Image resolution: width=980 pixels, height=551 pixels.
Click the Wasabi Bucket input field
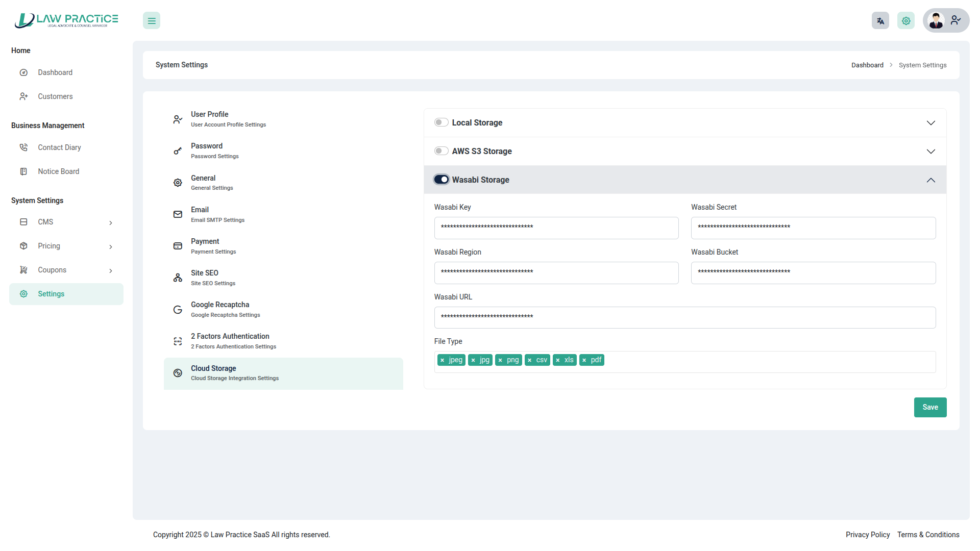[813, 273]
